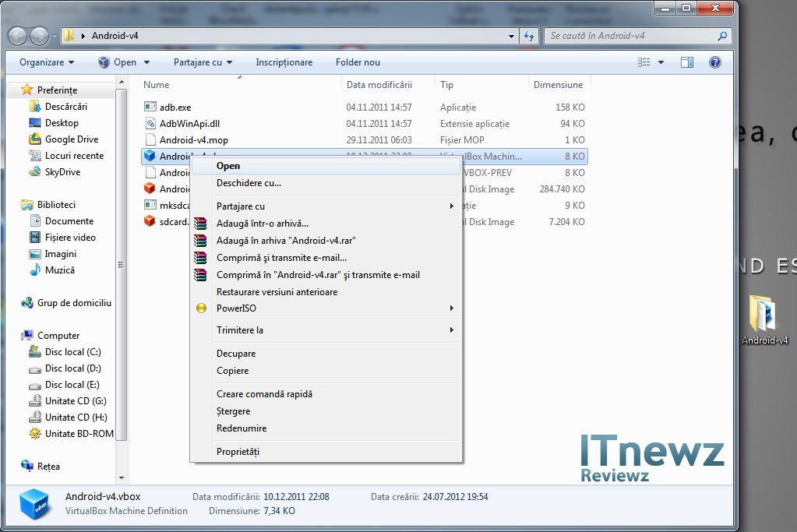The image size is (797, 532).
Task: Click the Folder nou button
Action: [358, 62]
